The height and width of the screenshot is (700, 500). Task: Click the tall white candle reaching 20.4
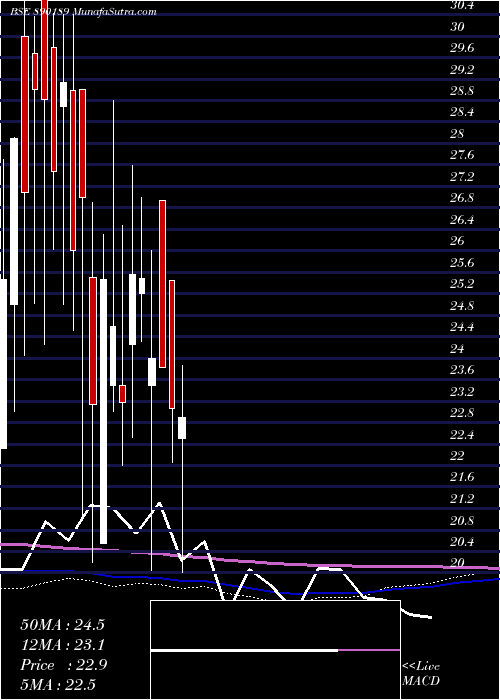pos(104,412)
